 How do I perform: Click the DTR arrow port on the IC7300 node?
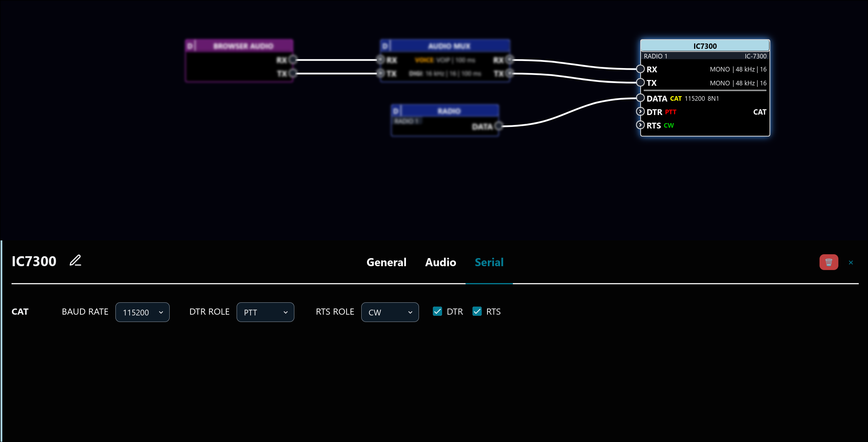tap(640, 112)
